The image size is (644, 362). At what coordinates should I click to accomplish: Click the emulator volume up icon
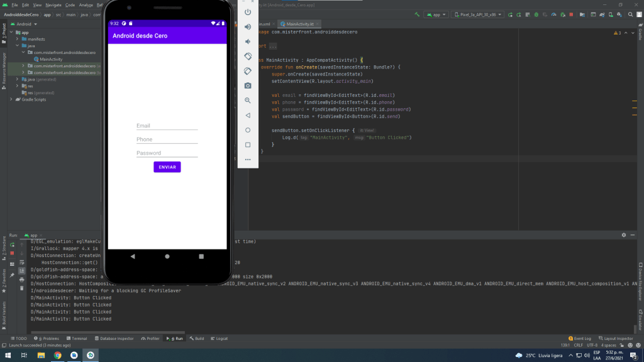[x=248, y=26]
